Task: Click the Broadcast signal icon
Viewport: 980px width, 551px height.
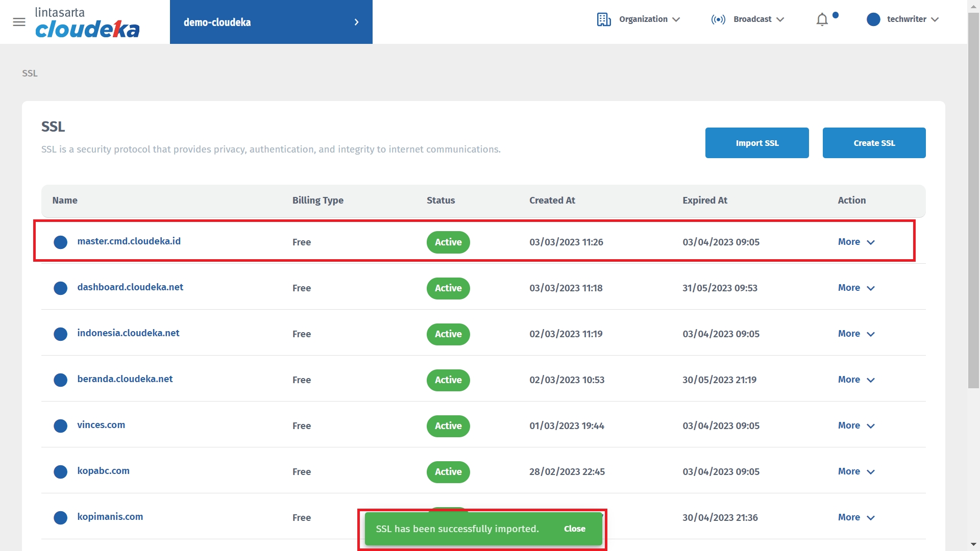Action: click(718, 19)
